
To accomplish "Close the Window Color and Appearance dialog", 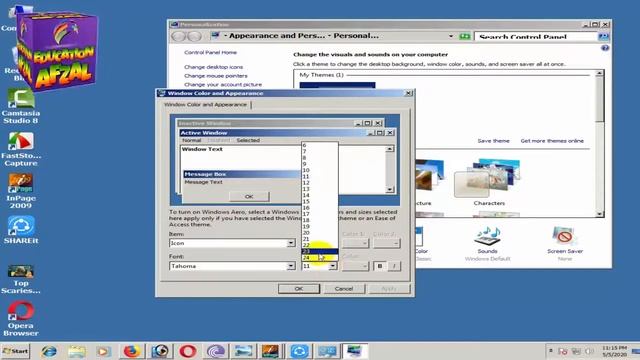I will [409, 93].
